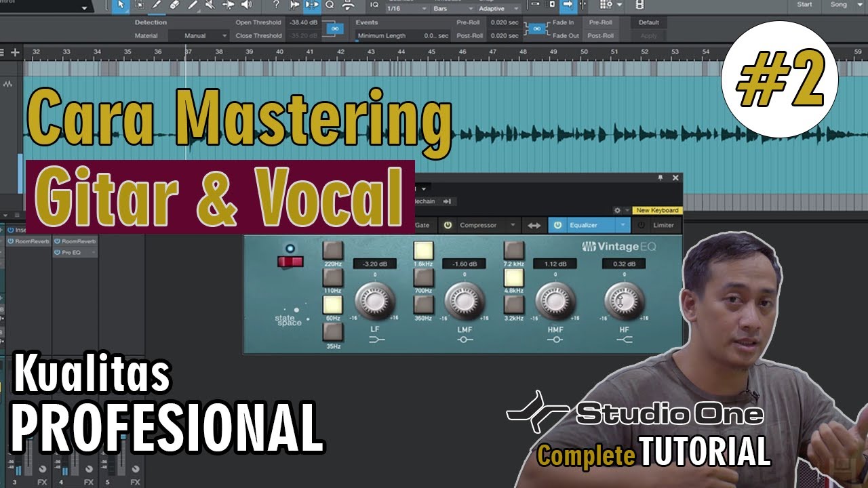Open the Pro EQ insert dropdown arrow
Image resolution: width=868 pixels, height=488 pixels.
click(x=94, y=253)
